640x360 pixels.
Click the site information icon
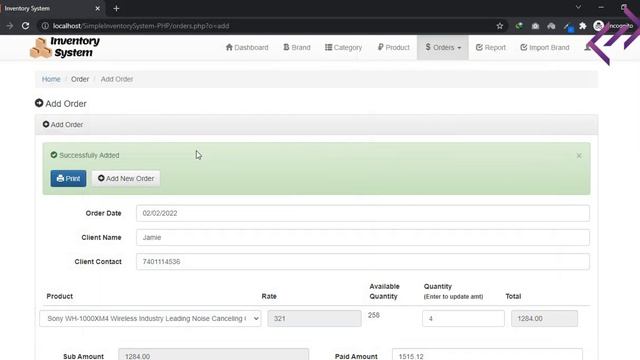point(45,26)
